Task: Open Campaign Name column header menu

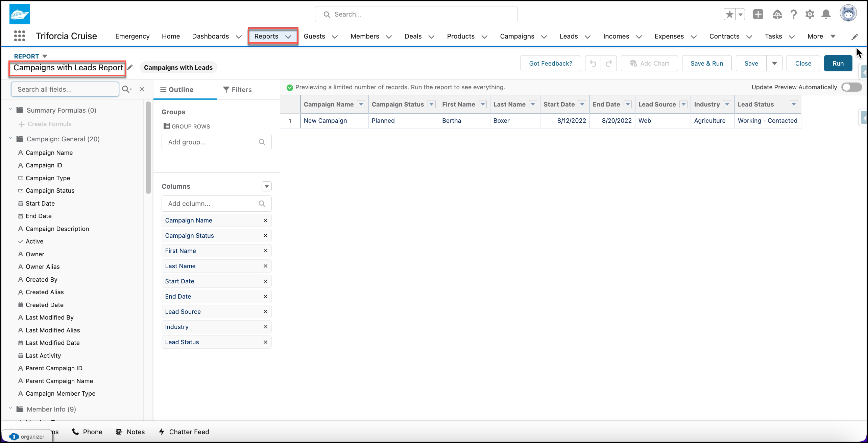Action: point(361,104)
